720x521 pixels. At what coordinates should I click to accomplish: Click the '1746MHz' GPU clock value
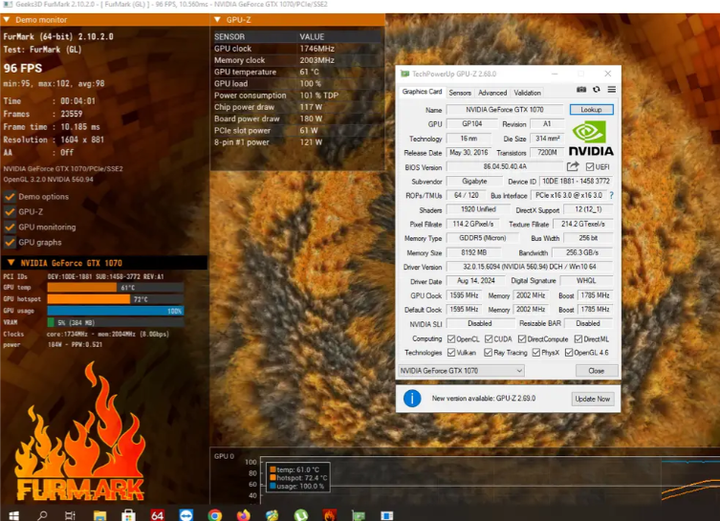coord(317,49)
